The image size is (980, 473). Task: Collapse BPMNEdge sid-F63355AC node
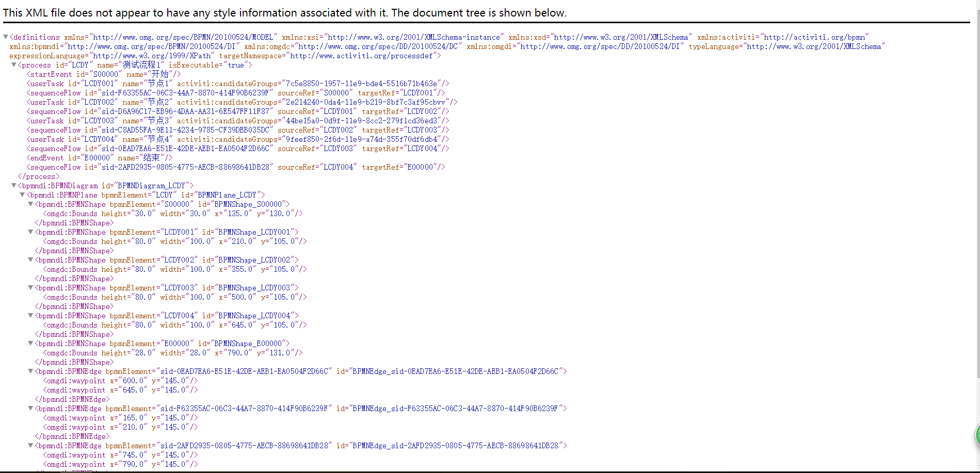pos(30,409)
